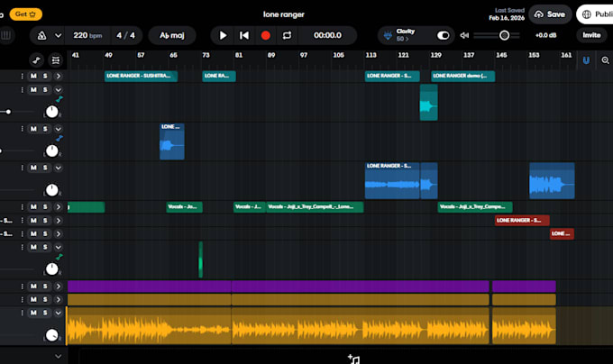The image size is (613, 364).
Task: Adjust the pan knob of the blue LONE clip track
Action: [52, 150]
